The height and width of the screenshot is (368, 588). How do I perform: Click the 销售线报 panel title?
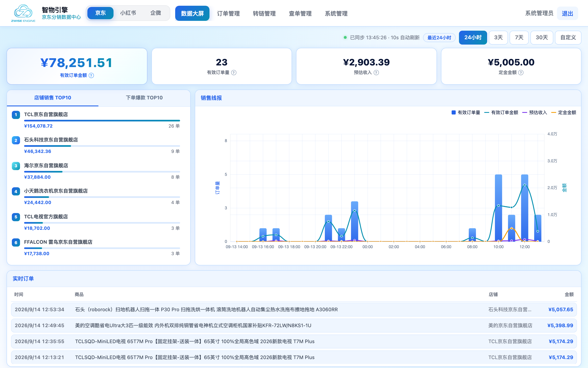pos(211,98)
